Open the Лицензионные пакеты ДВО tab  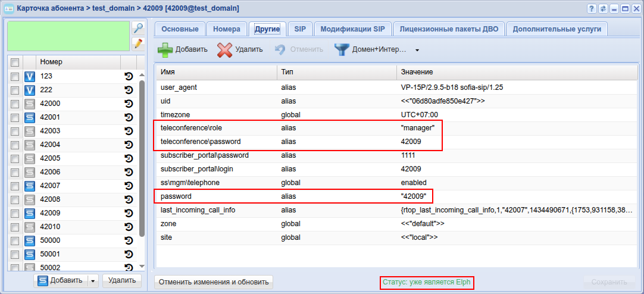coord(449,29)
